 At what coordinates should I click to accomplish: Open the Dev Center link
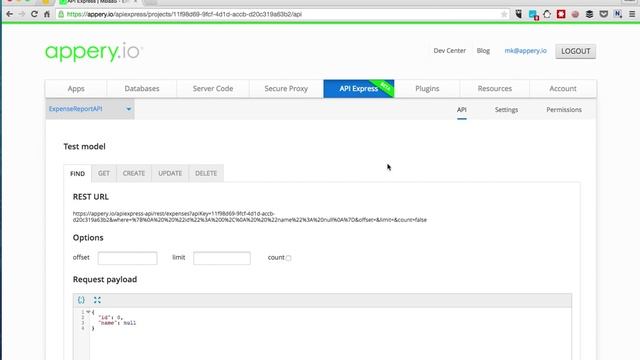coord(449,51)
